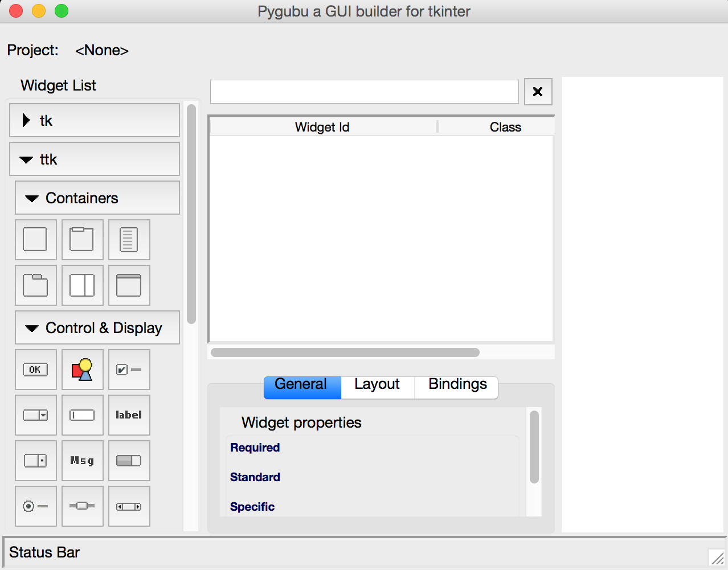Image resolution: width=728 pixels, height=570 pixels.
Task: Select the OK Button widget icon
Action: coord(35,370)
